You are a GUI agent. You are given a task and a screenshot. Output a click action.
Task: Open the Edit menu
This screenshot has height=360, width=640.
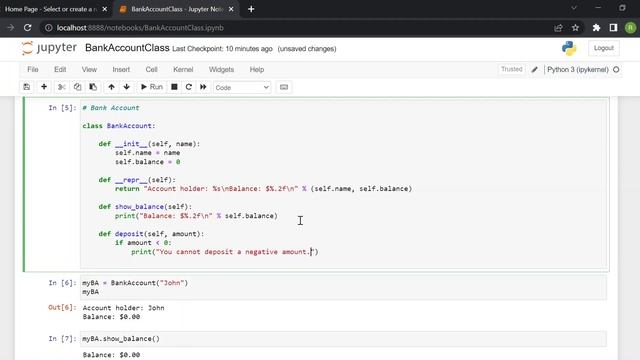(60, 69)
